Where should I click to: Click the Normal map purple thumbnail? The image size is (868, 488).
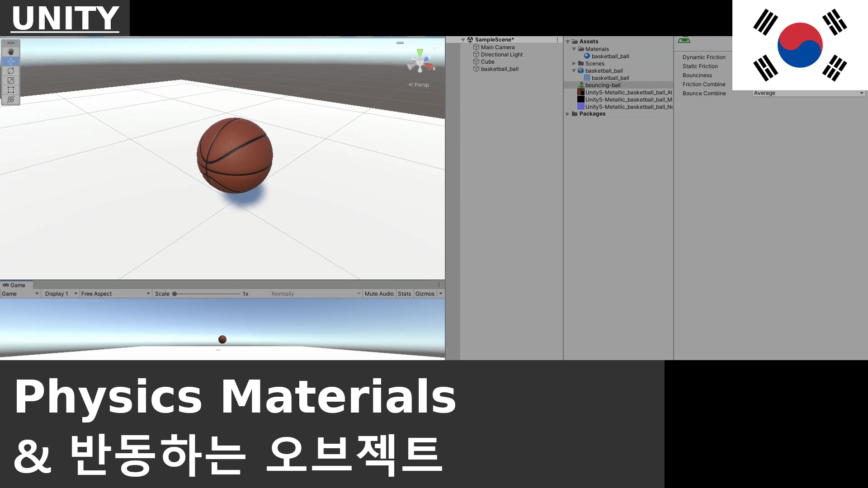581,107
